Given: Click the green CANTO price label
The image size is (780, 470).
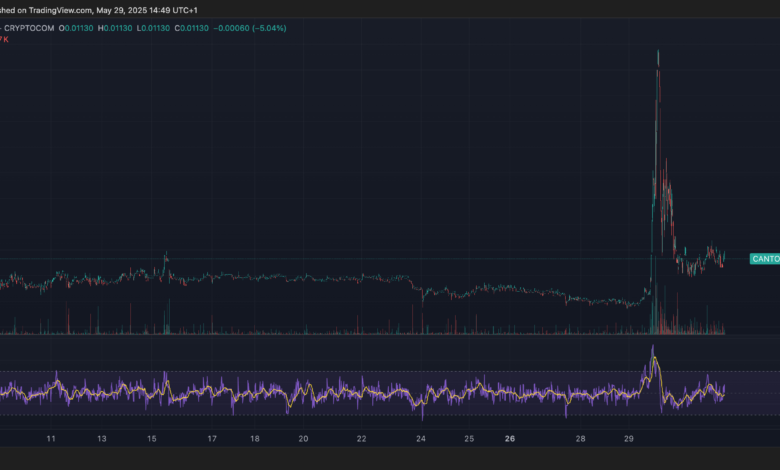Looking at the screenshot, I should tap(764, 259).
